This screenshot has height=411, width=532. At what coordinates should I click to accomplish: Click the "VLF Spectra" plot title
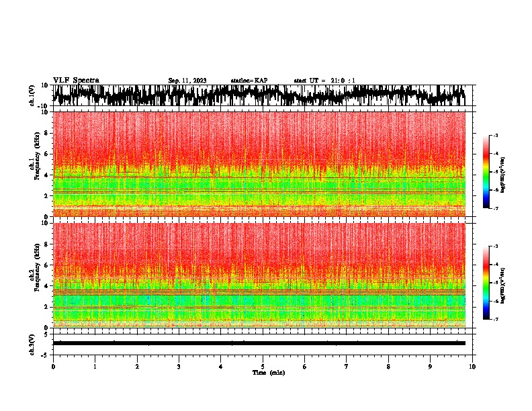76,81
